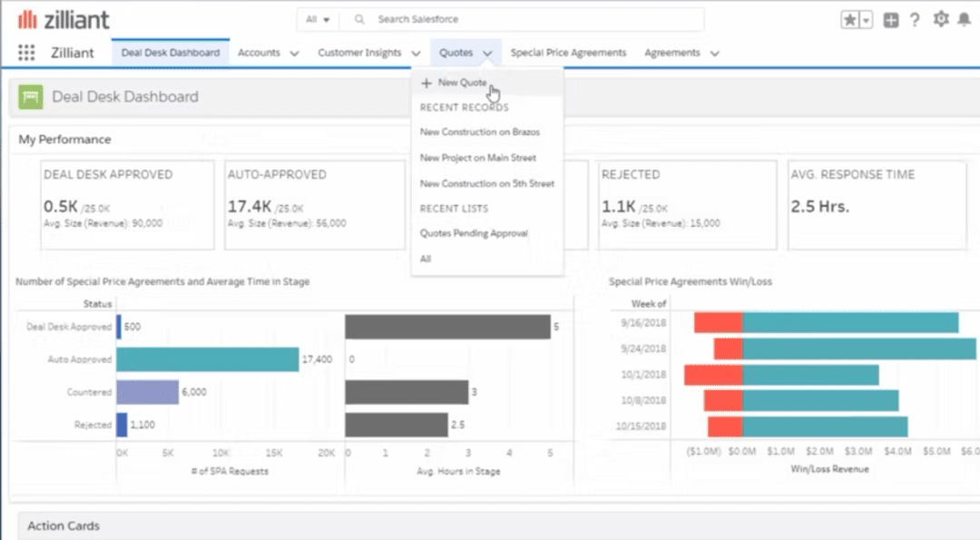Click the Zilliant logo
Viewport: 980px width, 540px height.
click(64, 18)
